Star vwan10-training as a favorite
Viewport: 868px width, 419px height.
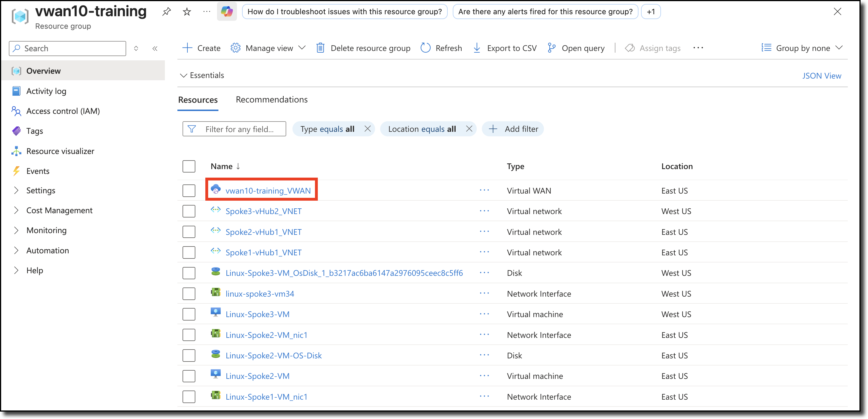(187, 12)
